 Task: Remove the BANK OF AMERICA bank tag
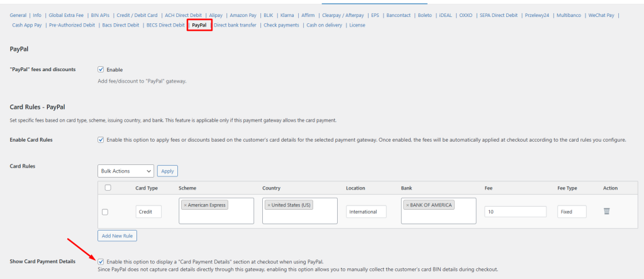(406, 205)
